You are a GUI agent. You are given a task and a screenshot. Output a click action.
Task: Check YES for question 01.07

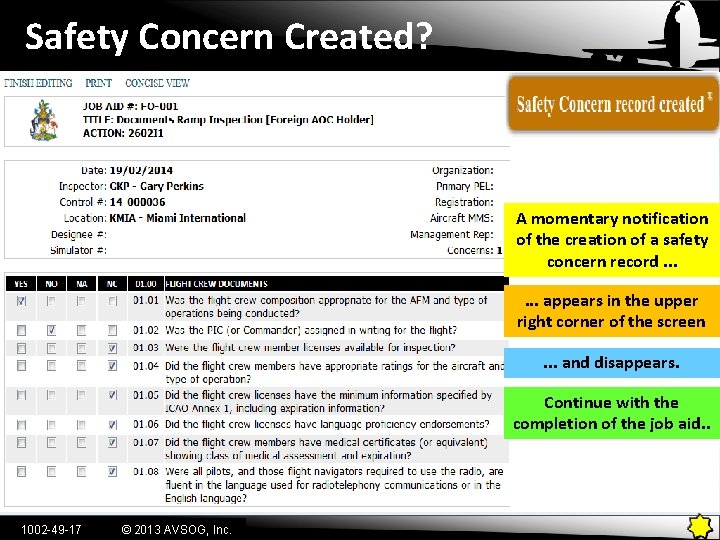21,443
